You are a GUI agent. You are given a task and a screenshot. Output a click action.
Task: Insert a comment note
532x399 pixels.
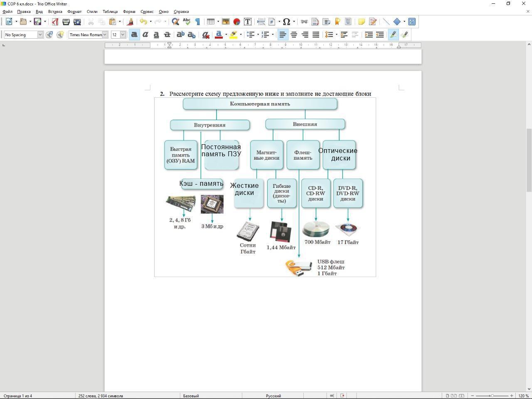[x=362, y=22]
